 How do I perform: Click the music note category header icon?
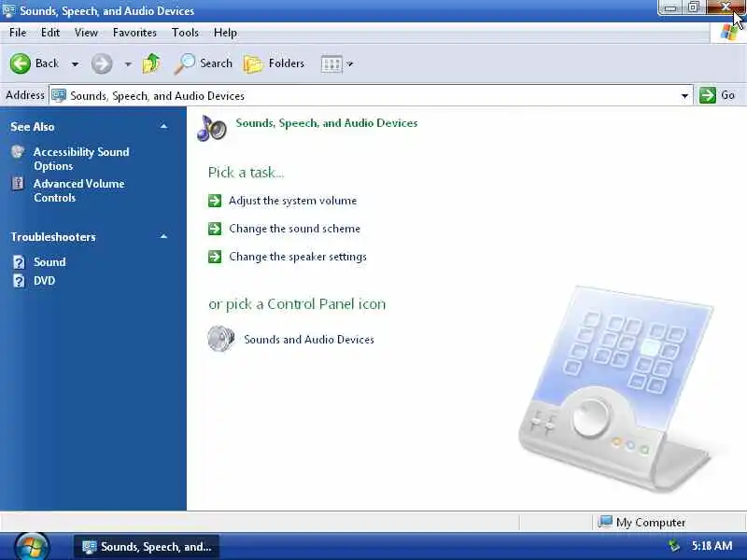212,128
